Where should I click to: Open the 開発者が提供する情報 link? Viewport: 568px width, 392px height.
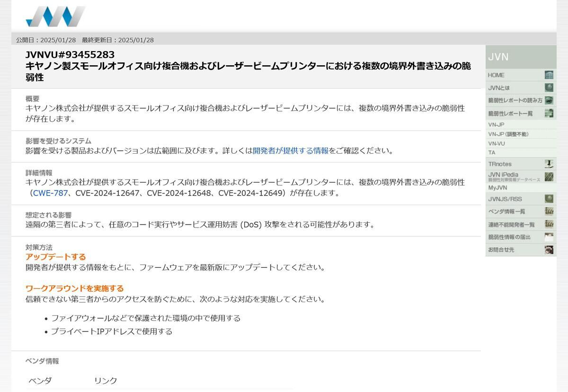[291, 151]
